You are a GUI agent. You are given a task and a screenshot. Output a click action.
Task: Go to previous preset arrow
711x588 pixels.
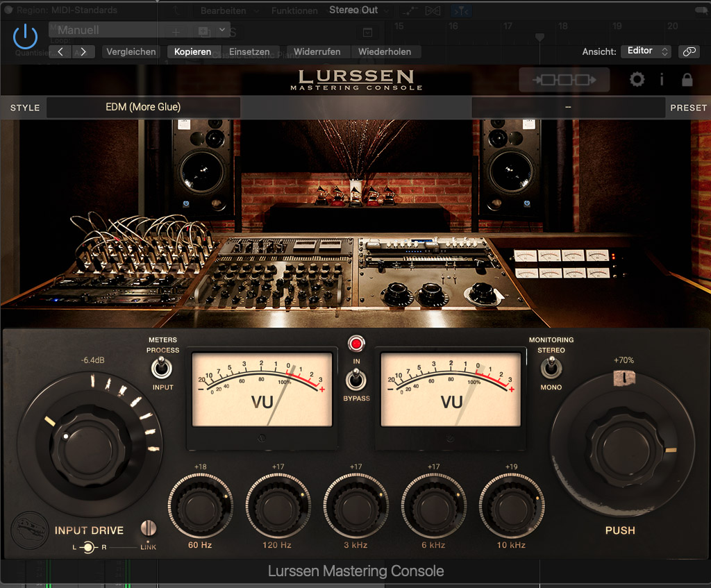tap(60, 51)
